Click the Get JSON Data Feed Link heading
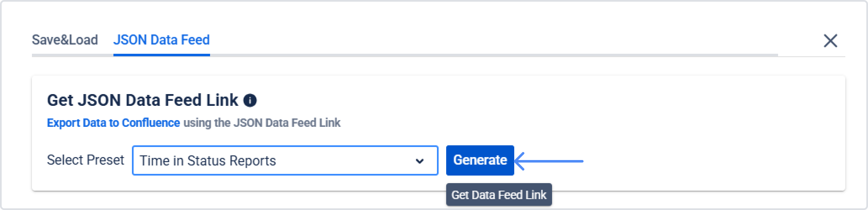This screenshot has height=210, width=868. (x=142, y=100)
